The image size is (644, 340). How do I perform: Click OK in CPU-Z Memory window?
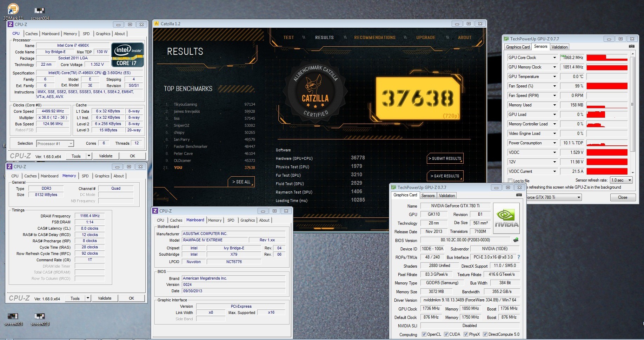tap(131, 298)
